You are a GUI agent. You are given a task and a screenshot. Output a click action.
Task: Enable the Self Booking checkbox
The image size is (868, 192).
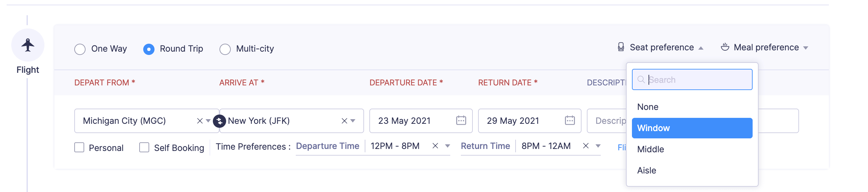click(144, 147)
